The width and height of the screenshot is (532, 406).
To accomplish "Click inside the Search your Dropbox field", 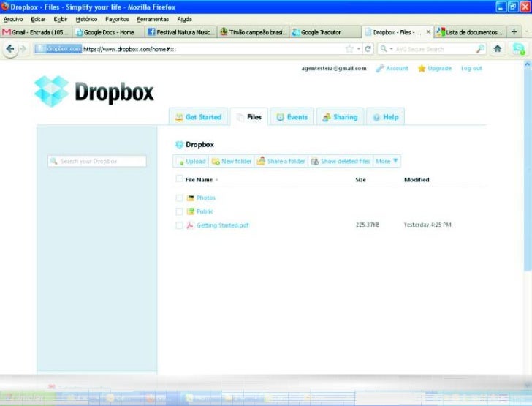I will click(97, 161).
